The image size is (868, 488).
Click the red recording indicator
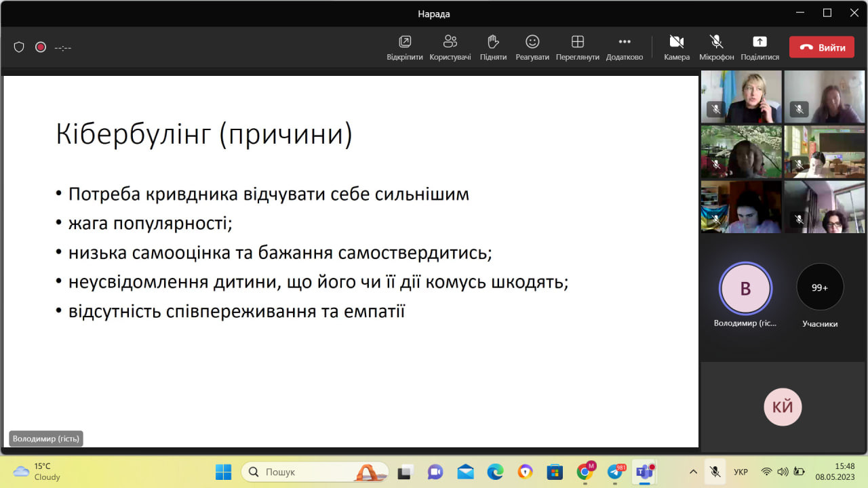[41, 47]
